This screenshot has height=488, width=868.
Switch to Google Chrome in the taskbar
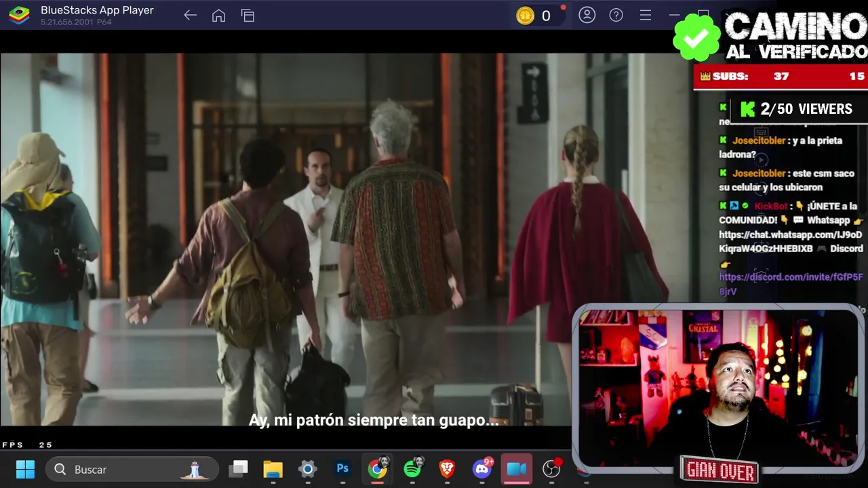pyautogui.click(x=378, y=468)
